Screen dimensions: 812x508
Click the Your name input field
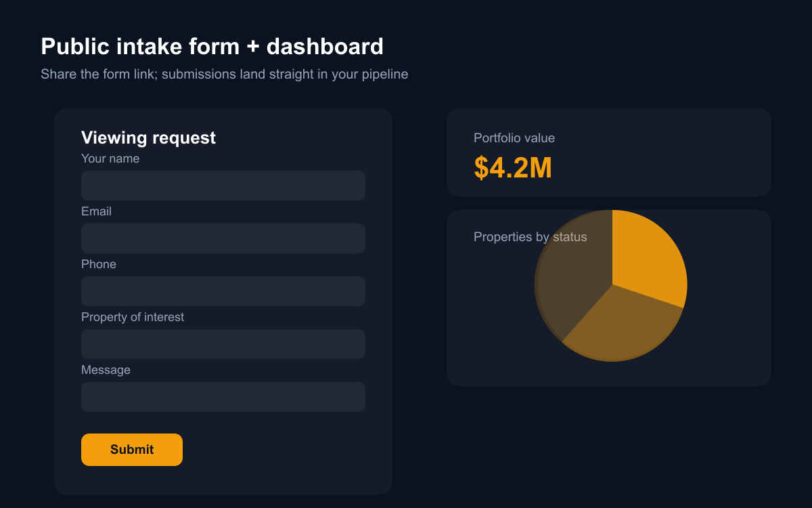[x=223, y=186]
